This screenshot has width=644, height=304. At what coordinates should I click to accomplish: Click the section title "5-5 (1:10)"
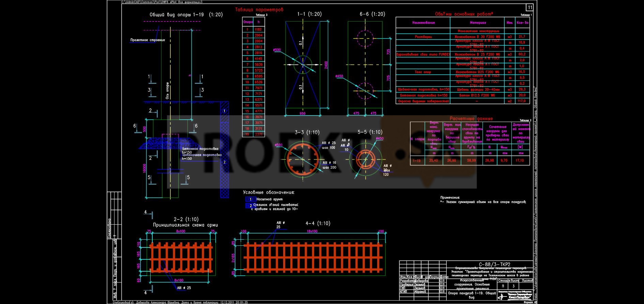(x=370, y=132)
